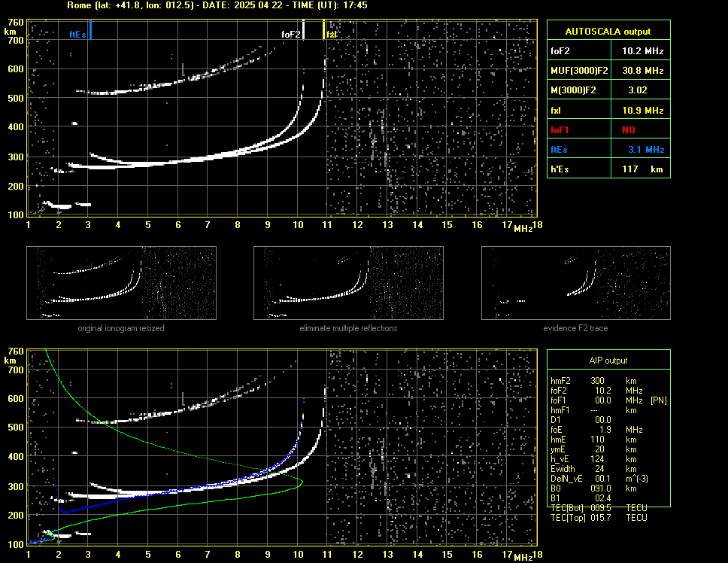
Task: Click the 5 MHz axis label of top ionogram
Action: [x=148, y=225]
